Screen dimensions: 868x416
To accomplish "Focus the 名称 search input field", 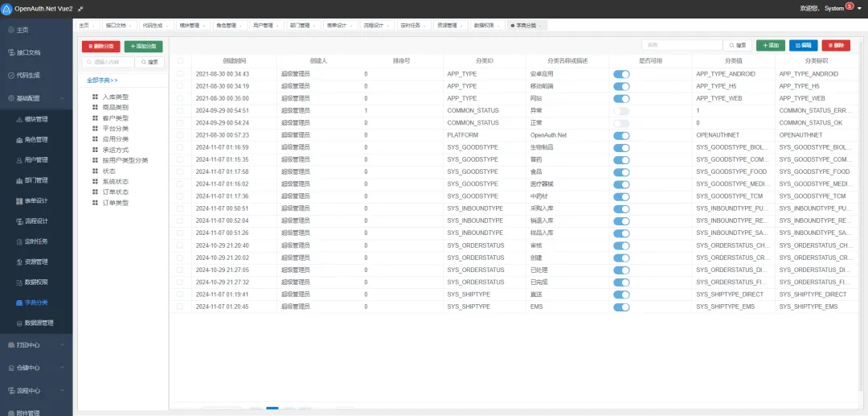I will pos(682,45).
